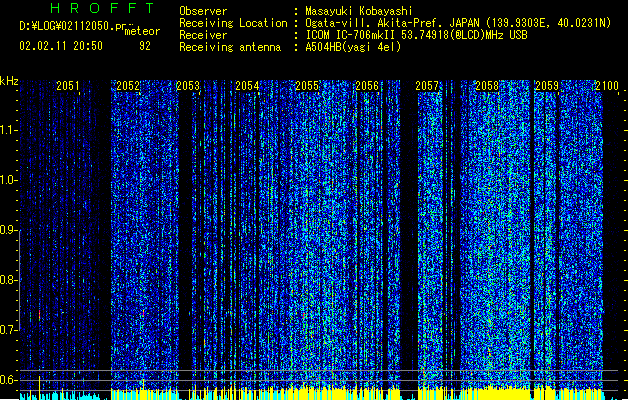Click the meteor label
This screenshot has height=400, width=629.
click(x=142, y=31)
